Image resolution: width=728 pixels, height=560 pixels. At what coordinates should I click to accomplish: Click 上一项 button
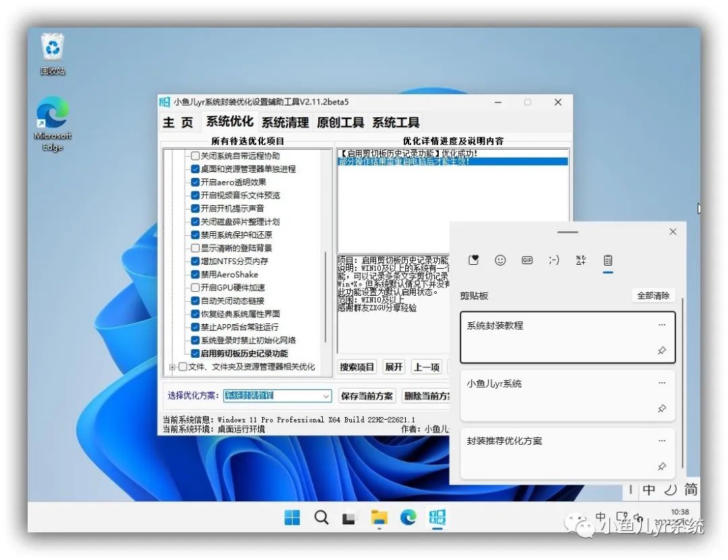pos(427,367)
